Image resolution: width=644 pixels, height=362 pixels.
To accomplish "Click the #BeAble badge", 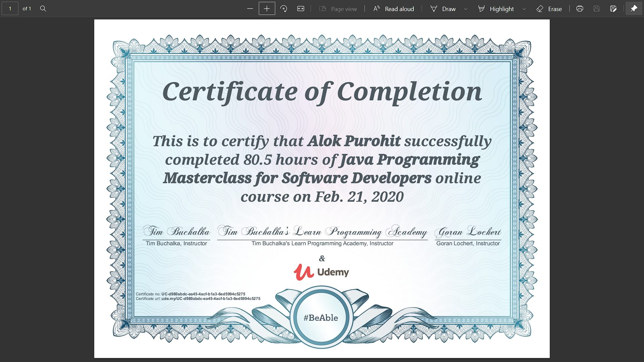I will tap(321, 317).
